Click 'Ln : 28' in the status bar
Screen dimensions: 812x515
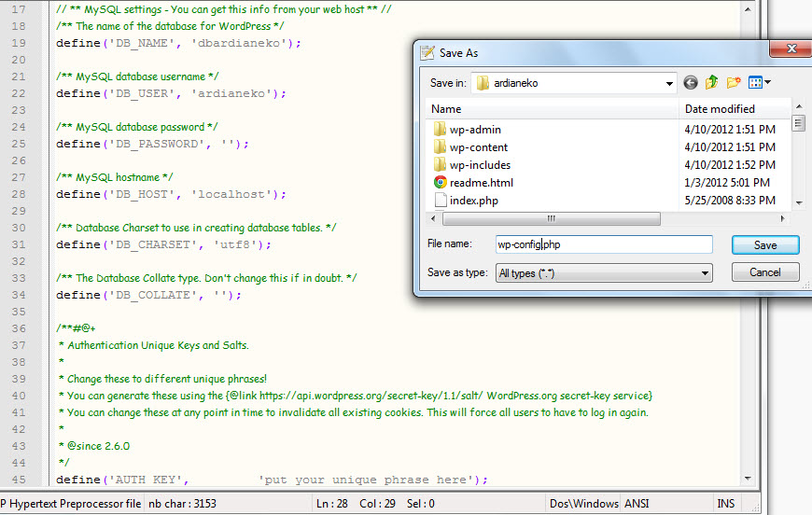click(x=332, y=504)
